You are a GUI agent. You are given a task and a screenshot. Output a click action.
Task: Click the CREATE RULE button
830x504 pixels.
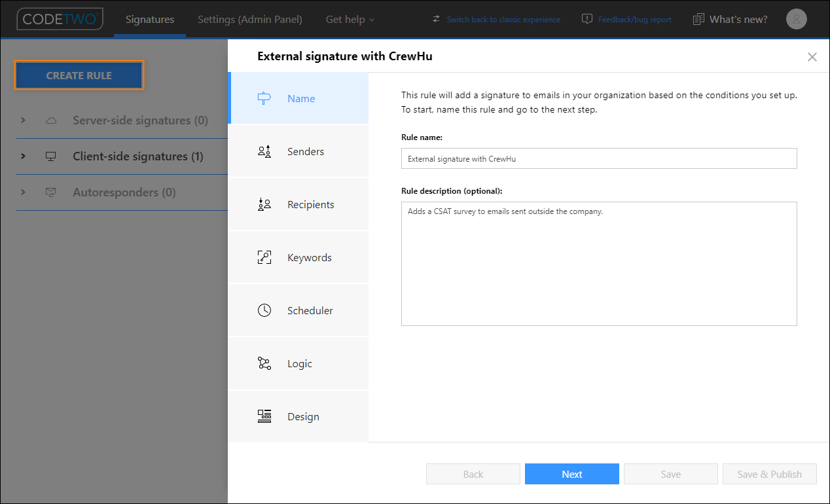(79, 75)
